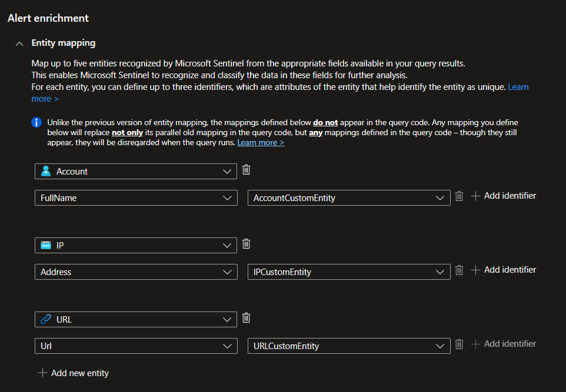Open the AccountCustomEntity value dropdown
This screenshot has width=566, height=392.
click(x=349, y=197)
